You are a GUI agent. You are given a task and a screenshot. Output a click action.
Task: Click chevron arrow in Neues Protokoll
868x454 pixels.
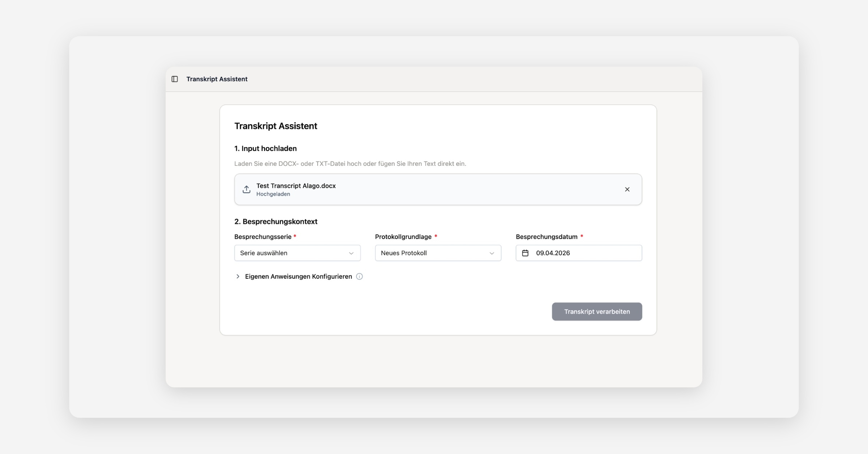point(492,253)
